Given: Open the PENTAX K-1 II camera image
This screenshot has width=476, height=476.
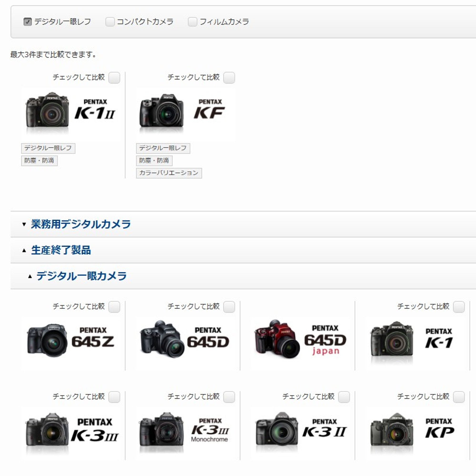Looking at the screenshot, I should (47, 110).
